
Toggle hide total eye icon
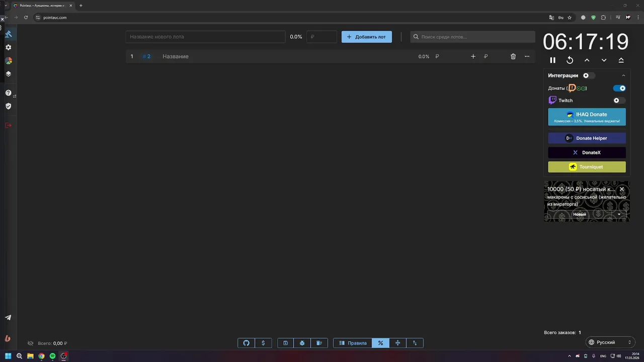pos(30,343)
